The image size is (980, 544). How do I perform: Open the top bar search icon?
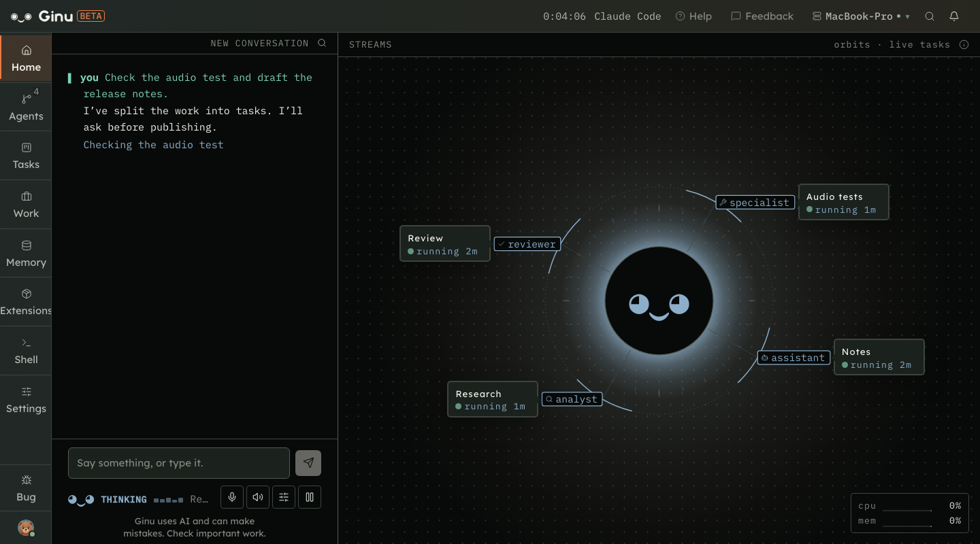point(930,16)
